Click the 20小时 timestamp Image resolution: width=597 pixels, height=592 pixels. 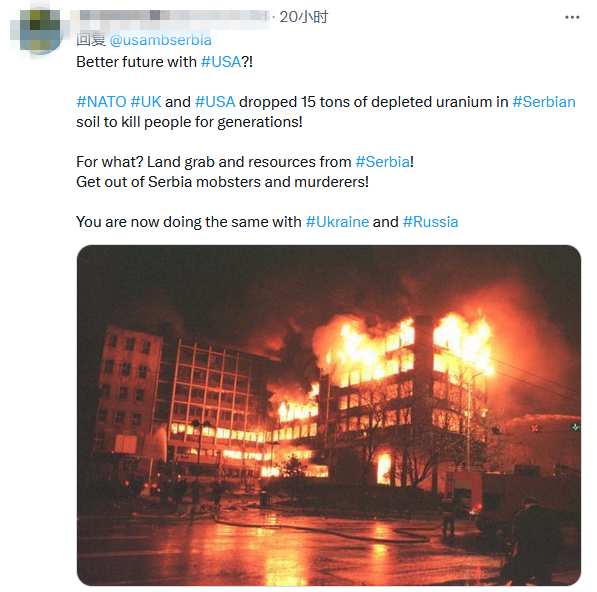(x=303, y=17)
